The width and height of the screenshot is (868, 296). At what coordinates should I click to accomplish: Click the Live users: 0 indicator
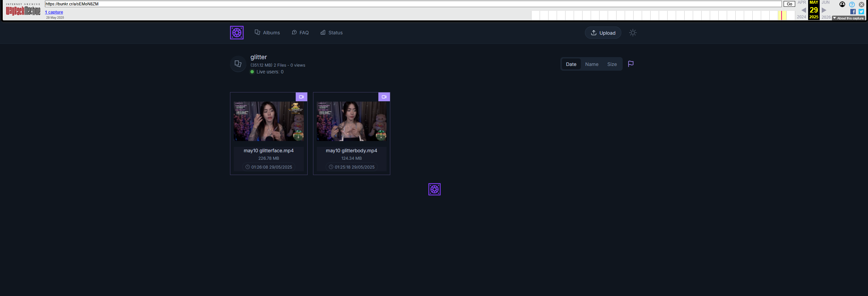(267, 72)
